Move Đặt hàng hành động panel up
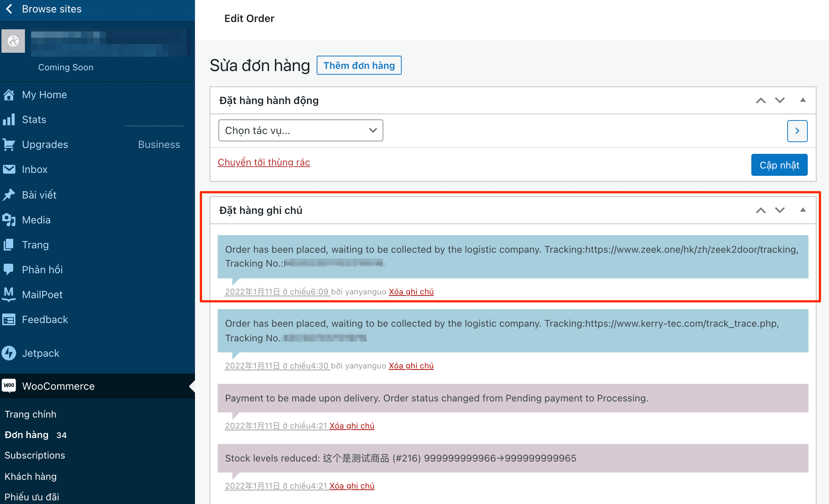The width and height of the screenshot is (829, 504). click(761, 100)
